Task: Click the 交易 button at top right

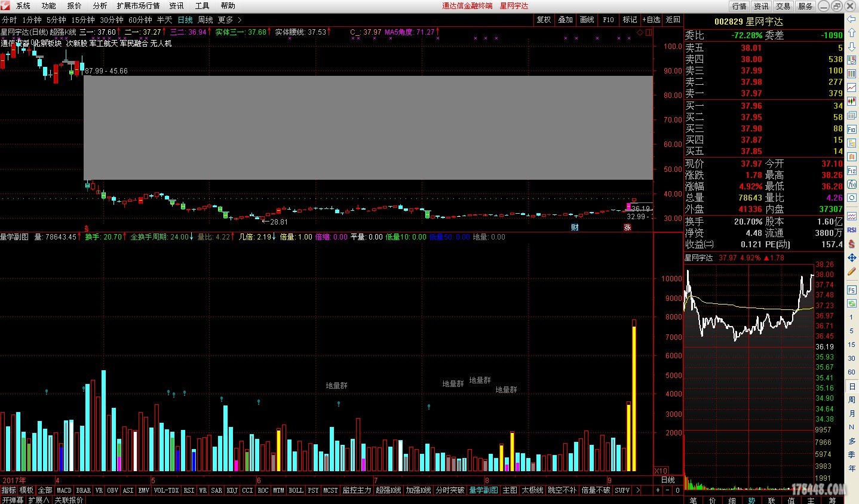Action: click(783, 6)
